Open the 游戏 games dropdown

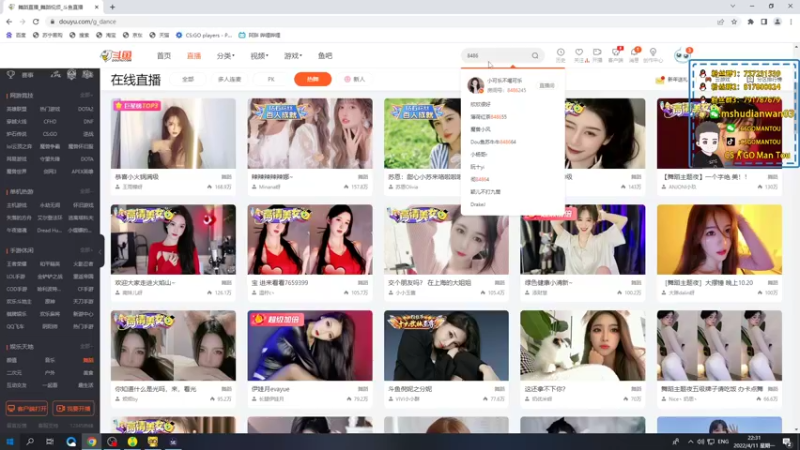[293, 56]
